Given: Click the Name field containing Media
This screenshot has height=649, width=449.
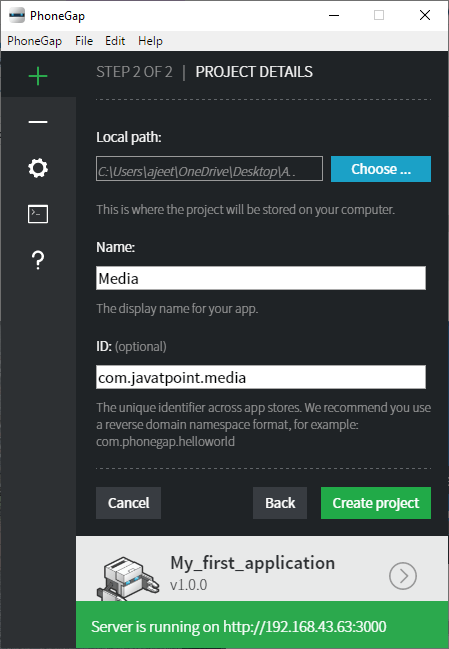Looking at the screenshot, I should (x=261, y=278).
